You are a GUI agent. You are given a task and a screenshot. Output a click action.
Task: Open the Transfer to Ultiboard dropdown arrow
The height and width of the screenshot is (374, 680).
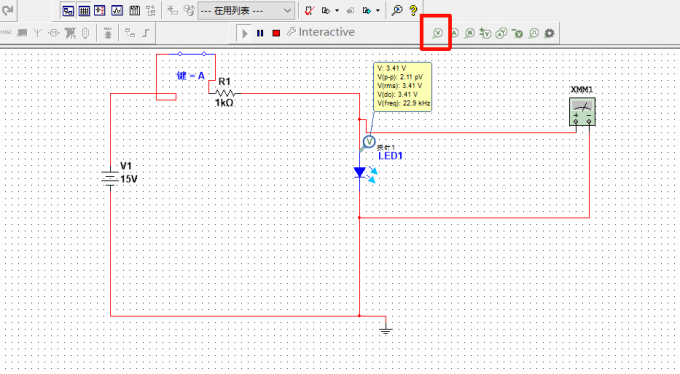pos(337,10)
